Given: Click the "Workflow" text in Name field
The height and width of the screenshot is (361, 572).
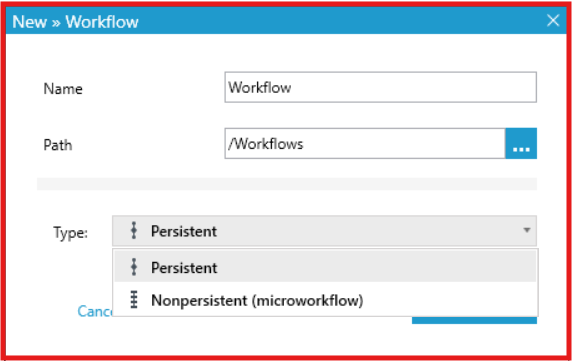Looking at the screenshot, I should pyautogui.click(x=260, y=88).
